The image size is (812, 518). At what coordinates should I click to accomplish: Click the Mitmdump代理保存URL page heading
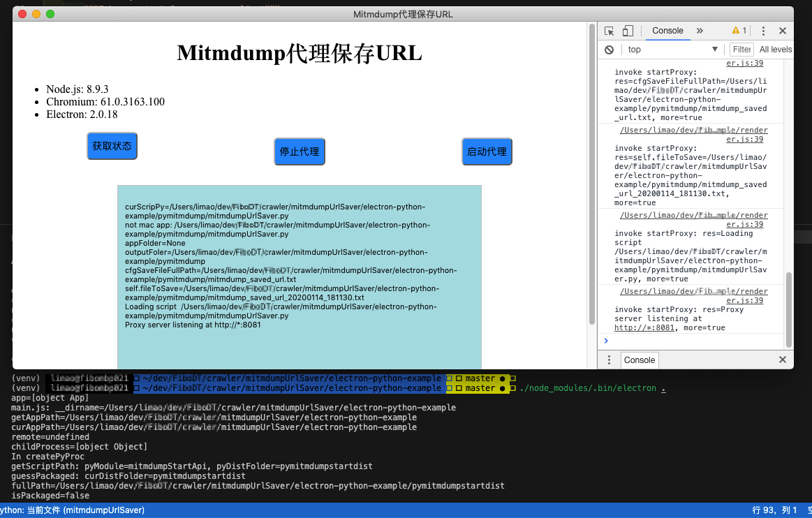pos(300,53)
